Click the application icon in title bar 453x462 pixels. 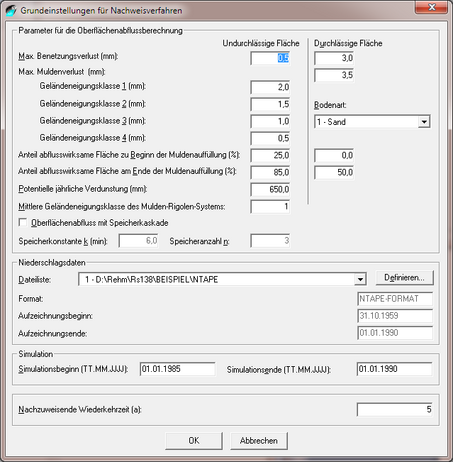[11, 10]
